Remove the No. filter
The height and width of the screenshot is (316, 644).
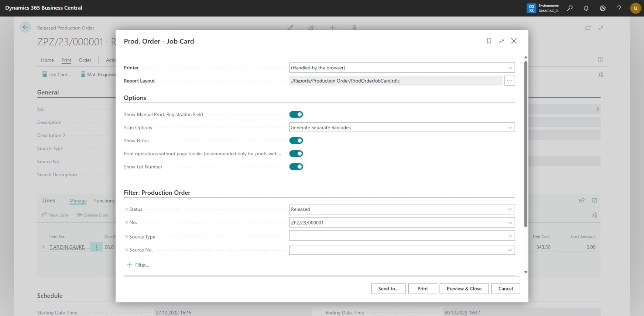click(126, 222)
